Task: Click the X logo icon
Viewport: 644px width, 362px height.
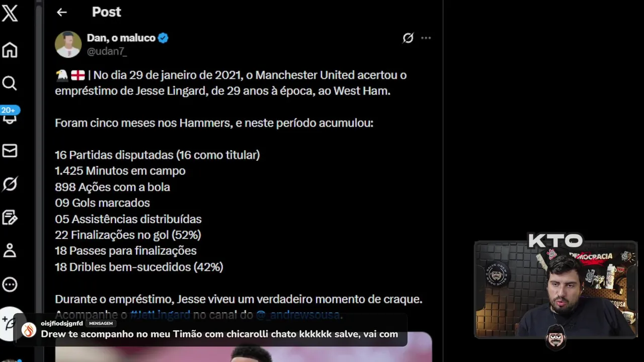Action: (10, 12)
